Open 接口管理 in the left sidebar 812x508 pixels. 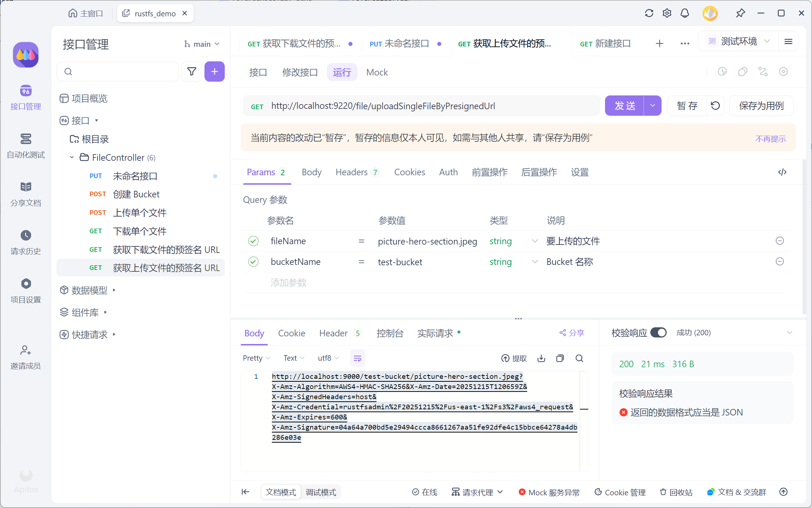(x=26, y=97)
